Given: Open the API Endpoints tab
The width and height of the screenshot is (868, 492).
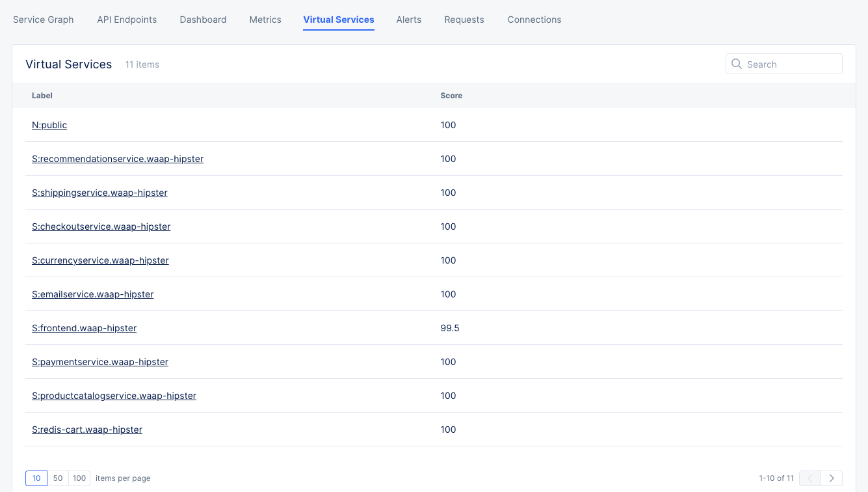Looking at the screenshot, I should pyautogui.click(x=126, y=20).
